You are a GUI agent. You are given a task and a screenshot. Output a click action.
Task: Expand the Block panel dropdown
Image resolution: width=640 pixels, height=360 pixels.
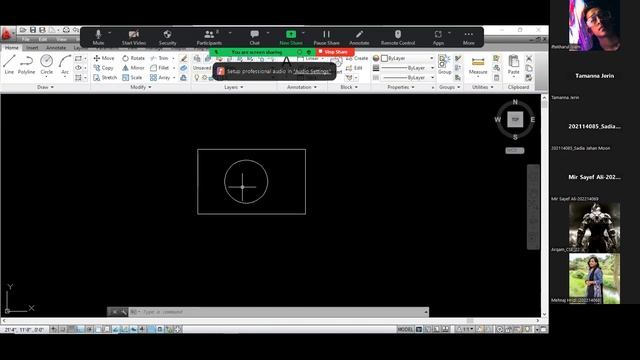click(x=349, y=87)
